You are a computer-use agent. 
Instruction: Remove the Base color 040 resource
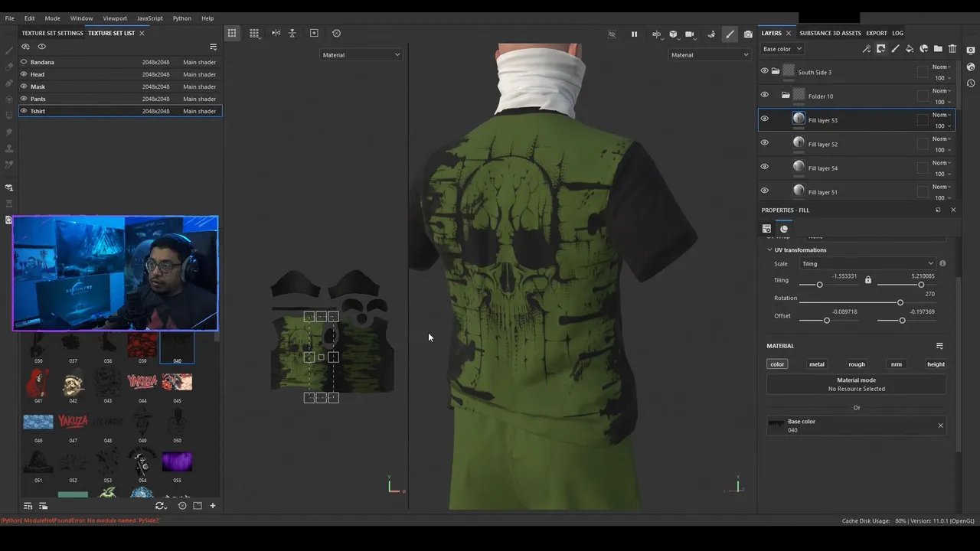pyautogui.click(x=940, y=425)
